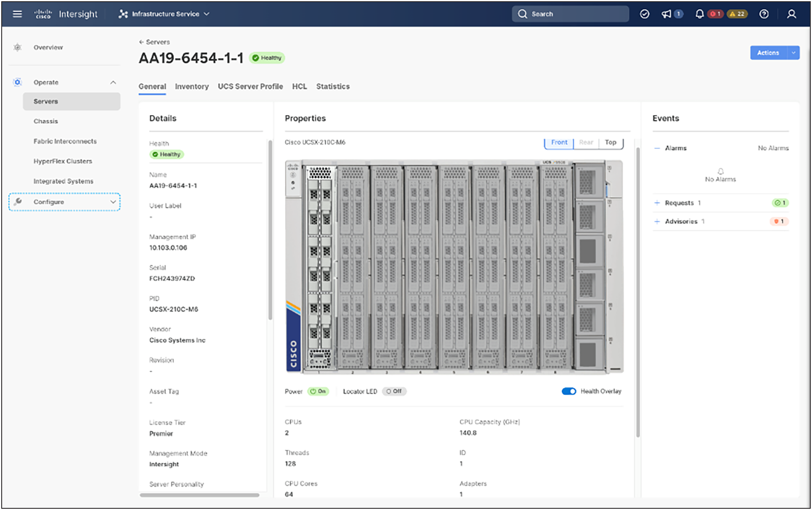
Task: Click the Infrastructure Service icon
Action: (123, 14)
